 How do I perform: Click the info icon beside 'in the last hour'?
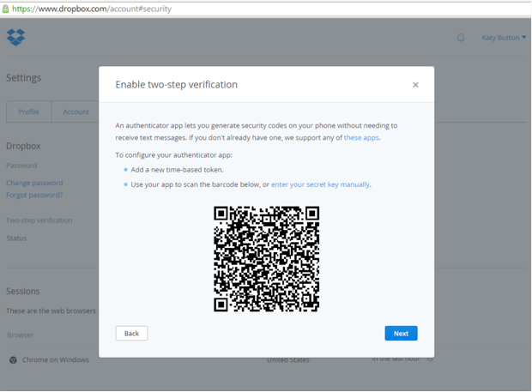click(430, 359)
